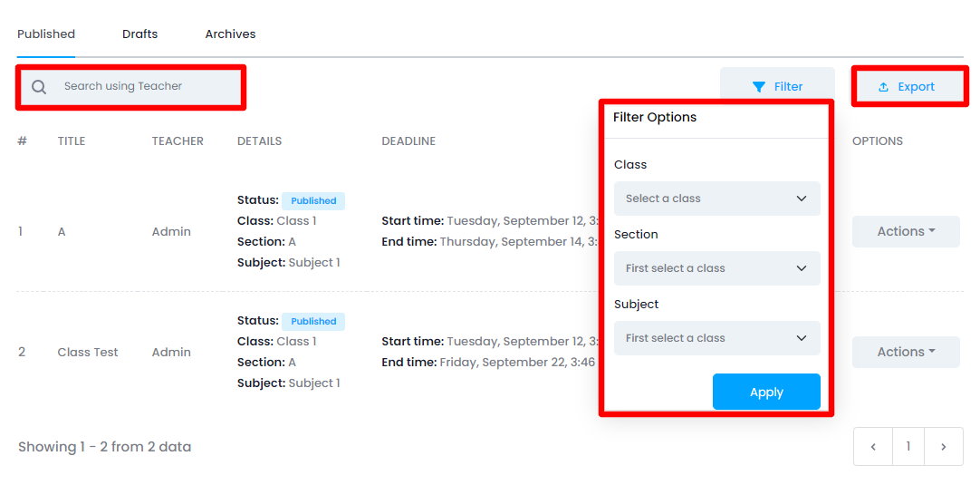Open the Class dropdown
This screenshot has height=485, width=980.
716,199
